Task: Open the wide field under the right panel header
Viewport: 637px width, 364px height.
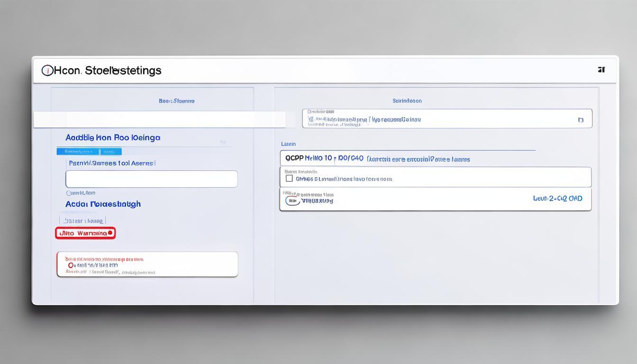Action: (446, 118)
